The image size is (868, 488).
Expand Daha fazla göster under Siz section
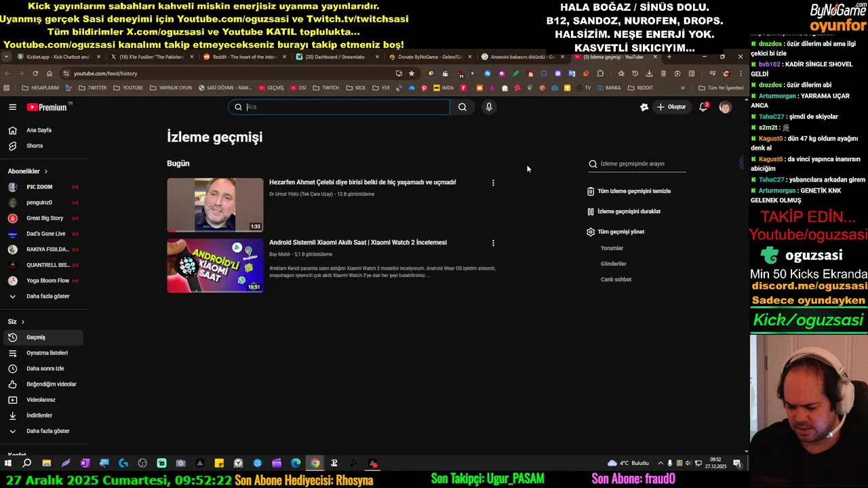47,431
